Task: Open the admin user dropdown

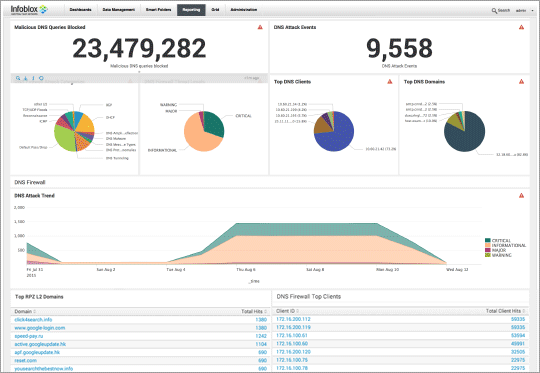Action: (x=525, y=11)
